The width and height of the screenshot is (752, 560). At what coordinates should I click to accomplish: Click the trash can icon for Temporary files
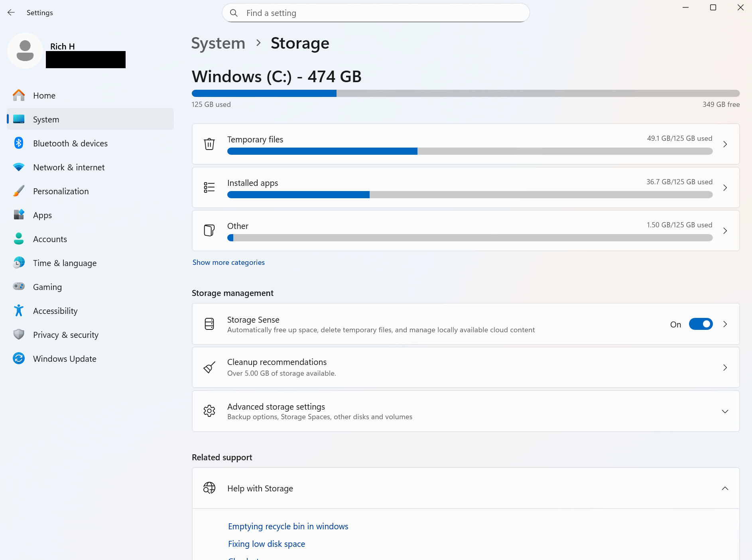tap(209, 144)
